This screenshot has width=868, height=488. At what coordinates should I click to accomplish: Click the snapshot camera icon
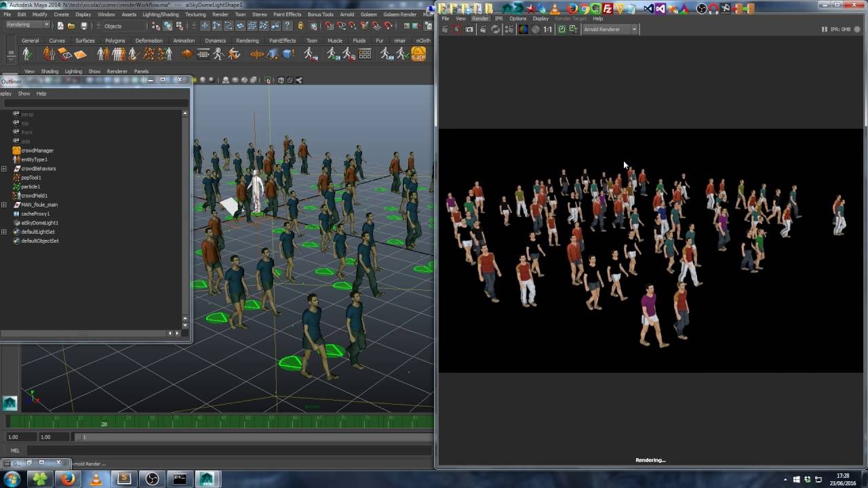[469, 30]
